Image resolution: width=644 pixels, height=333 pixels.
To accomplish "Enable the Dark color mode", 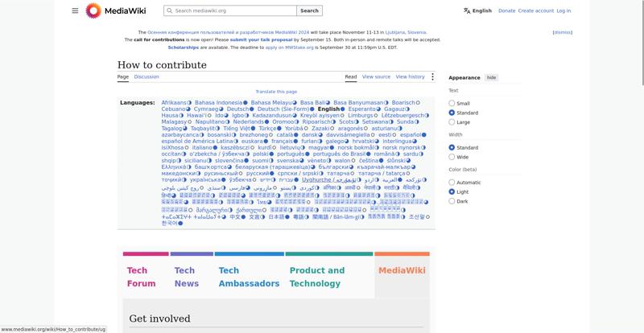I will point(452,201).
